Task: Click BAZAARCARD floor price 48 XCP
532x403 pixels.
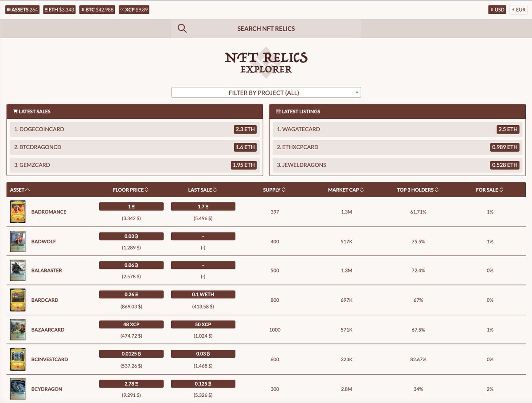Action: click(x=131, y=324)
